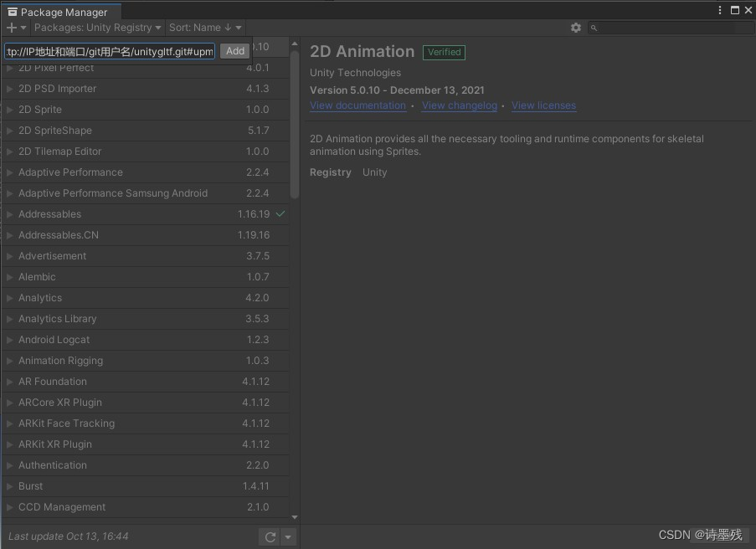Select the Addressables.CN package

click(x=59, y=235)
